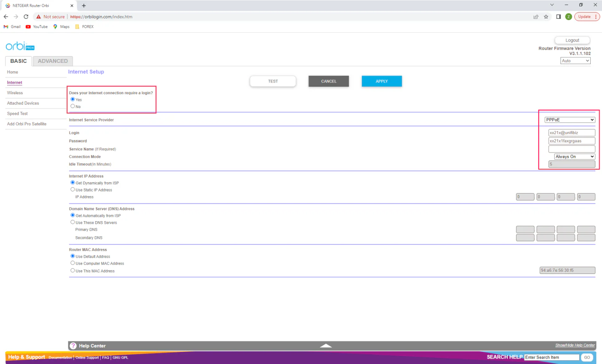The image size is (602, 364).
Task: Open the Gmail bookmark
Action: [12, 27]
